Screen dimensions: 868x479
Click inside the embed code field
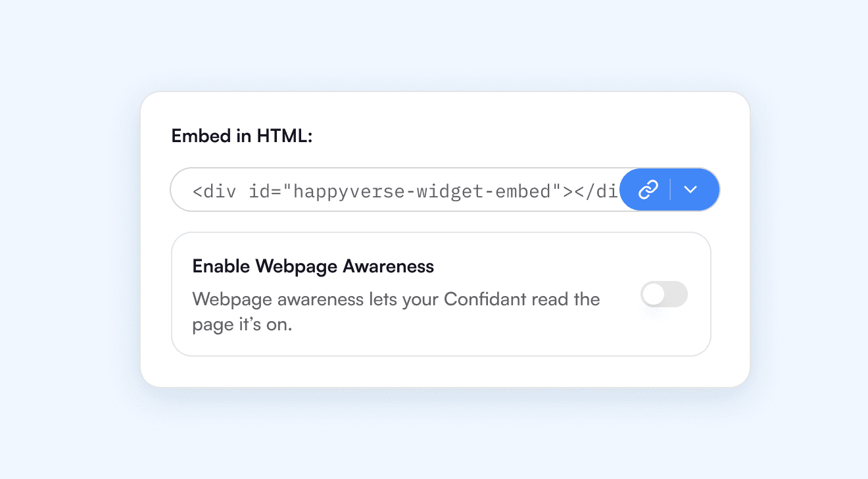coord(395,191)
